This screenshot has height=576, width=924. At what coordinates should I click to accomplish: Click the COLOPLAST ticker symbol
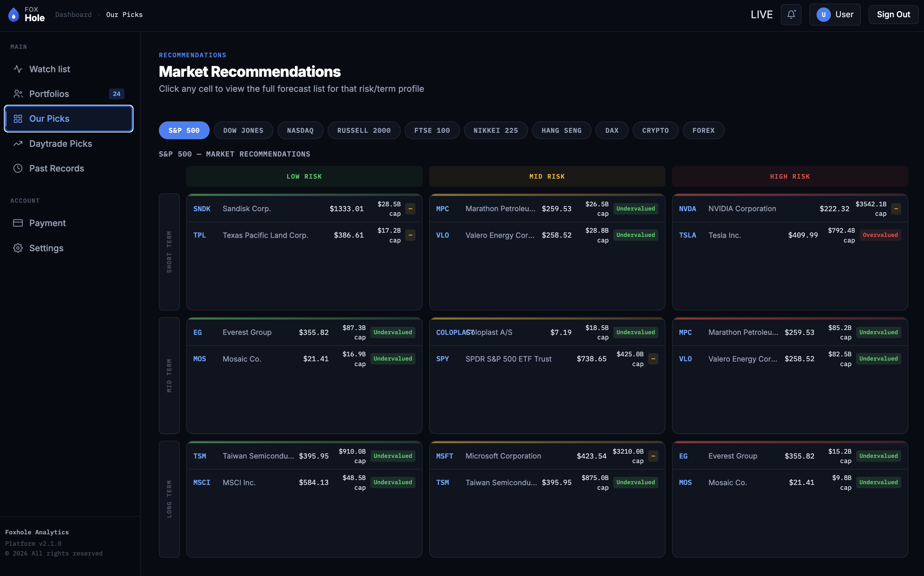tap(455, 332)
